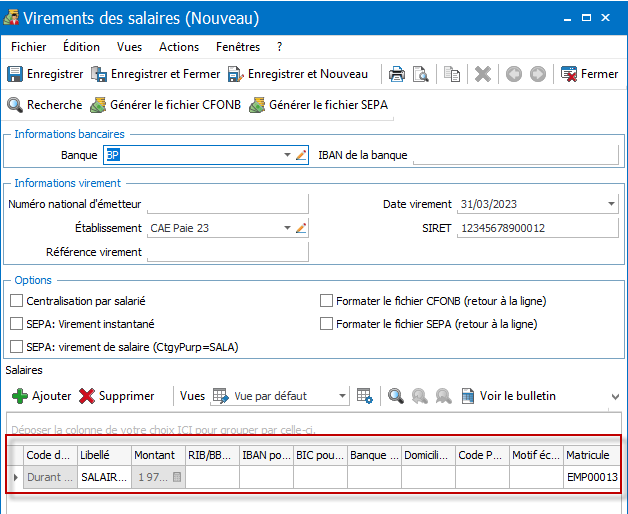
Task: Open the Fichier menu
Action: pyautogui.click(x=28, y=47)
